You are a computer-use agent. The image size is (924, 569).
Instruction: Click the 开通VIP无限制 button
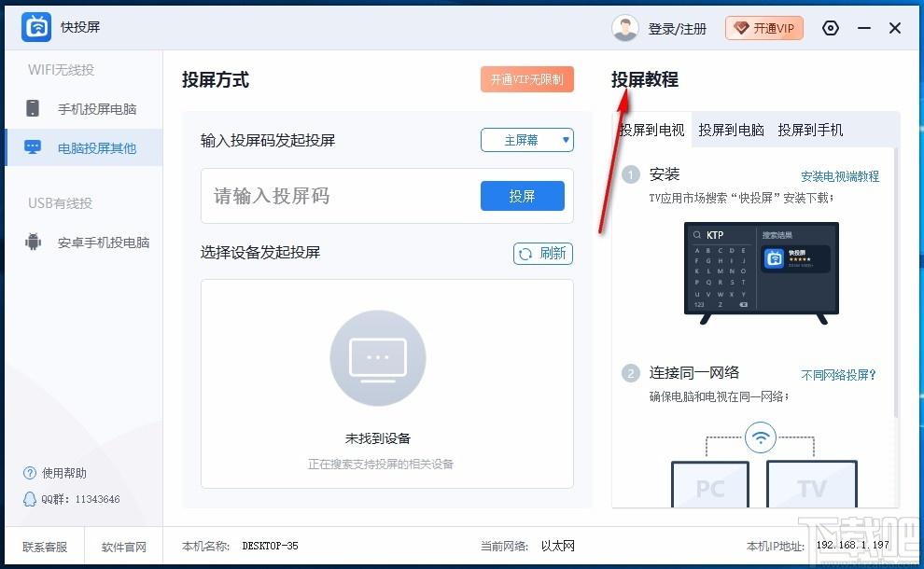(526, 79)
